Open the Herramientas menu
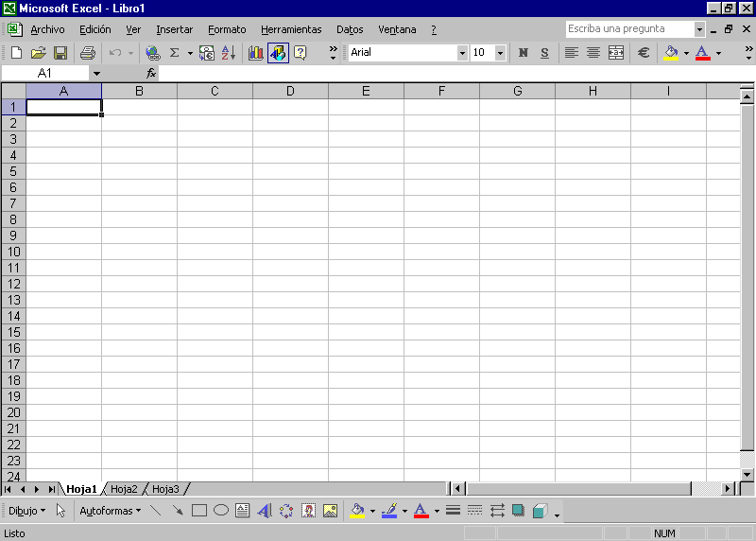 pyautogui.click(x=291, y=29)
